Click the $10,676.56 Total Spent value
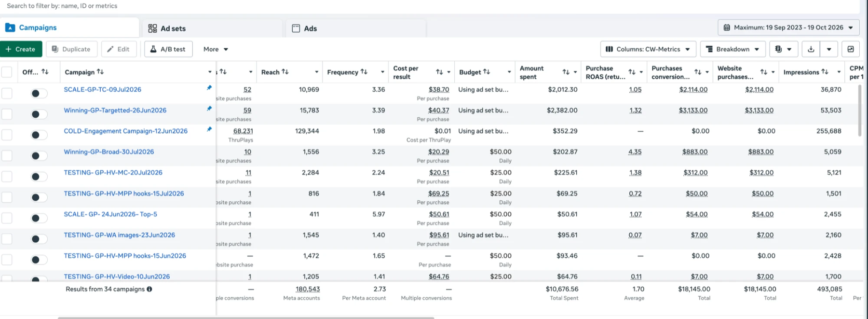 coord(562,289)
